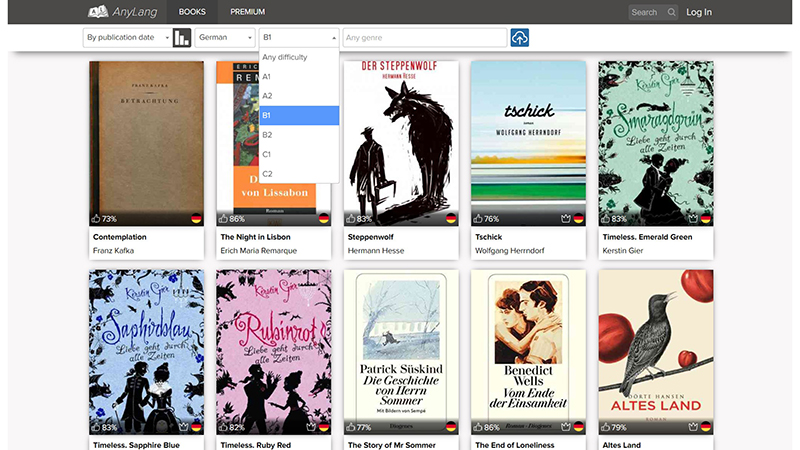The height and width of the screenshot is (450, 800).
Task: Open the BOOKS tab
Action: 192,12
